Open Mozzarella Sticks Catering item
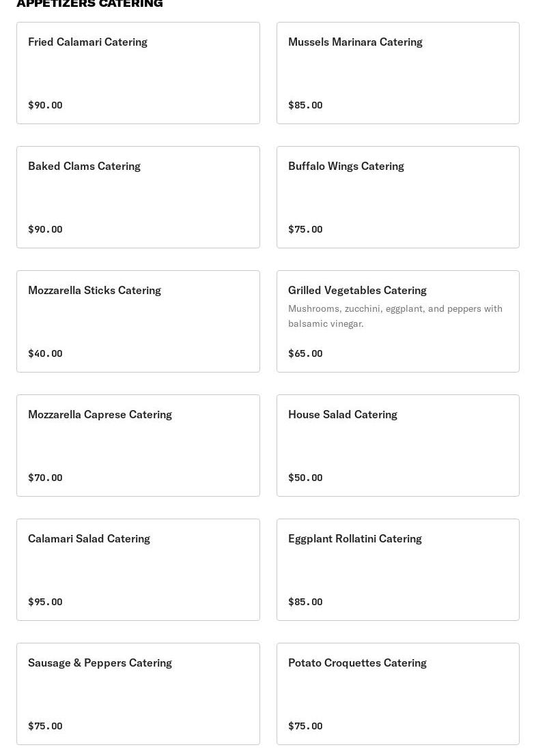The width and height of the screenshot is (536, 756). (x=138, y=321)
